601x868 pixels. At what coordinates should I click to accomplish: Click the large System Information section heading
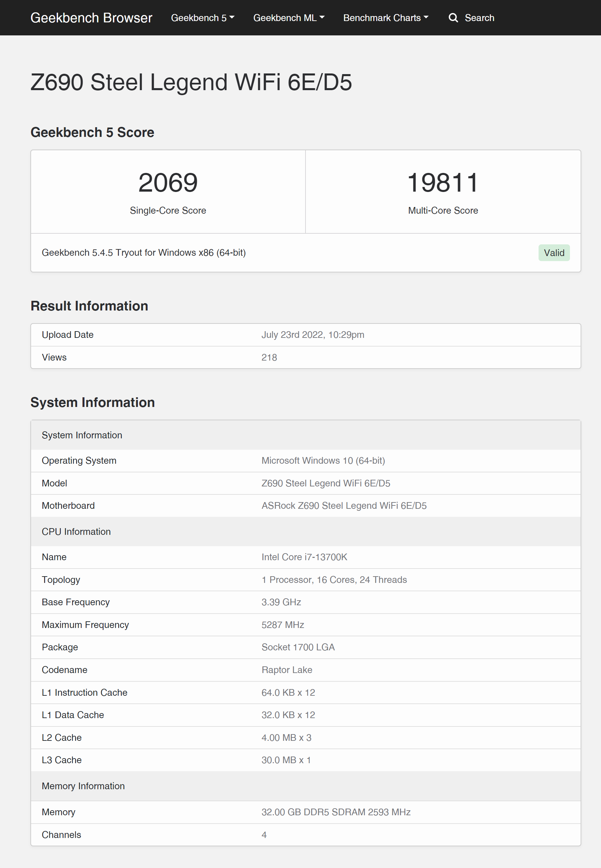(x=92, y=402)
